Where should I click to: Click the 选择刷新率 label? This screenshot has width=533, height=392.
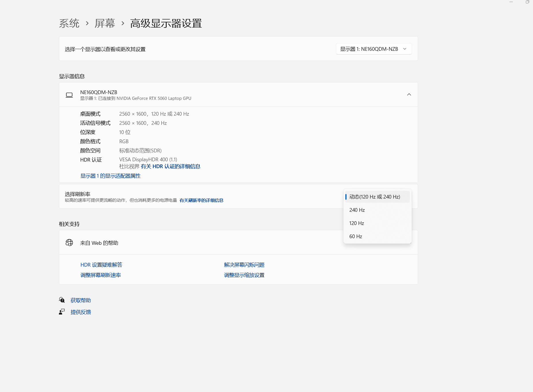[x=78, y=194]
